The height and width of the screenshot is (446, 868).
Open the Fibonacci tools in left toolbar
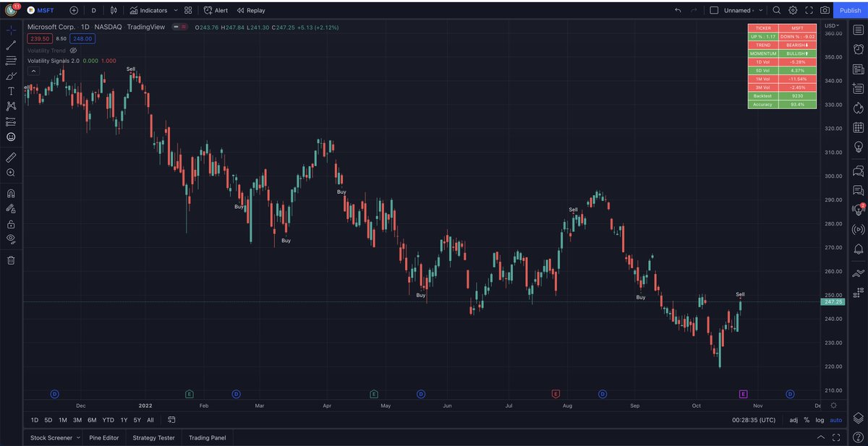[x=11, y=61]
